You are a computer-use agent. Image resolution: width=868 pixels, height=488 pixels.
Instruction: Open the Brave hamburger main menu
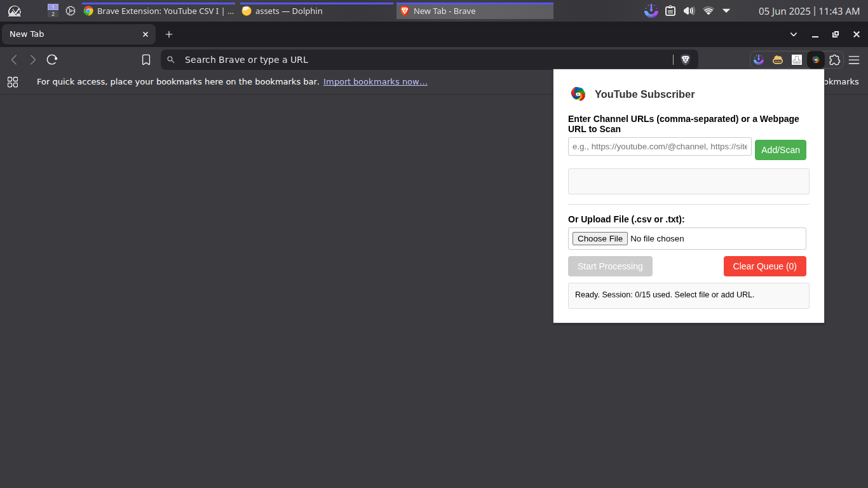(854, 60)
